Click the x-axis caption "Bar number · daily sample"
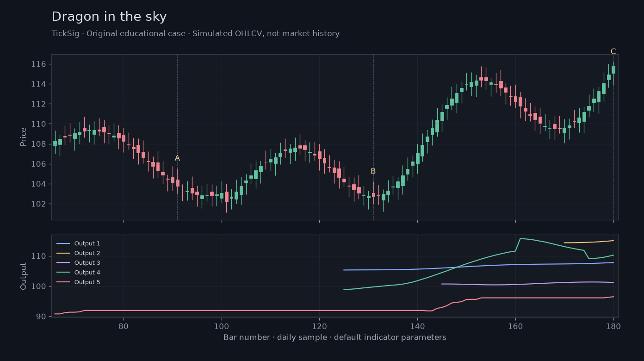Viewport: 644px width, 361px height. coord(335,337)
